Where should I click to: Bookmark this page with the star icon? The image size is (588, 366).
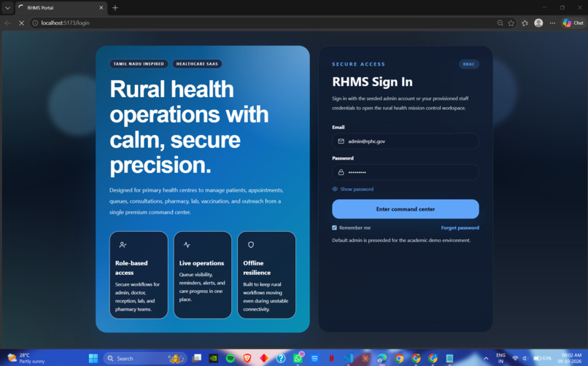pos(511,23)
